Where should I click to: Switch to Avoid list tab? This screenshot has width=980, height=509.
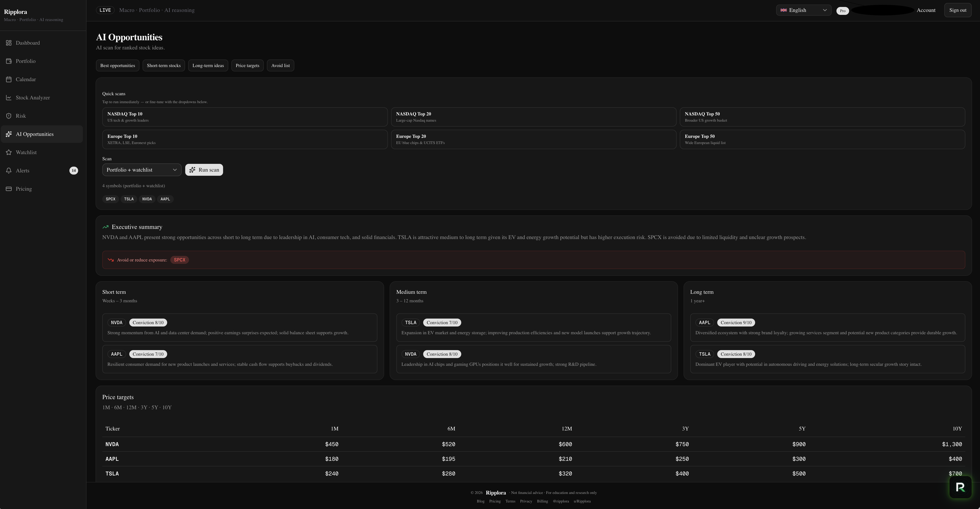280,65
